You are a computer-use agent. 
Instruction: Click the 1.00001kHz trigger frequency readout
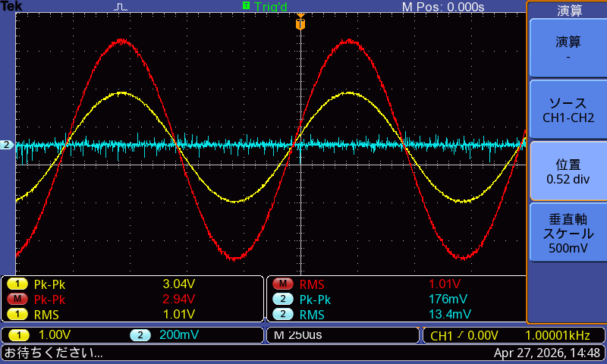point(558,335)
